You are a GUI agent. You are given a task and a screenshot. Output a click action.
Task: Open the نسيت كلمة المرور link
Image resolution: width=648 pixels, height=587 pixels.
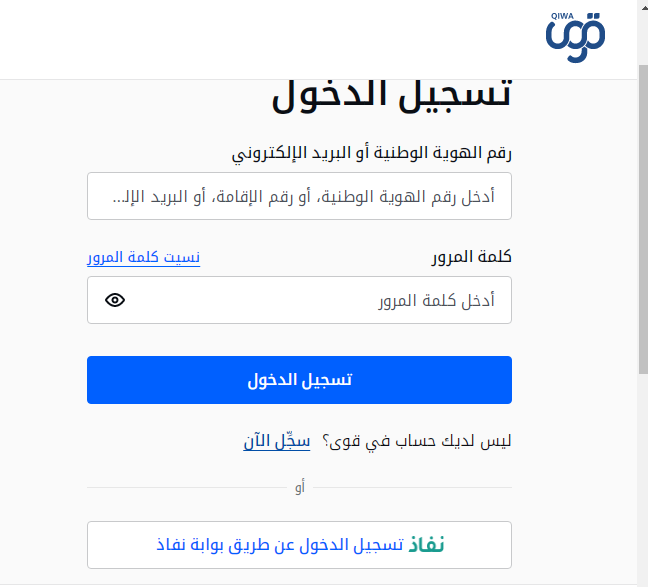pyautogui.click(x=143, y=257)
